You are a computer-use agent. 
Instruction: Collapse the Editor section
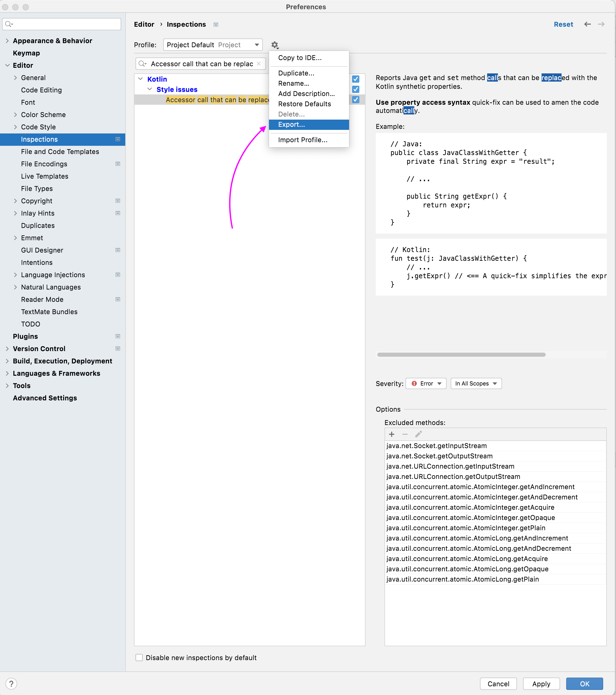(7, 65)
